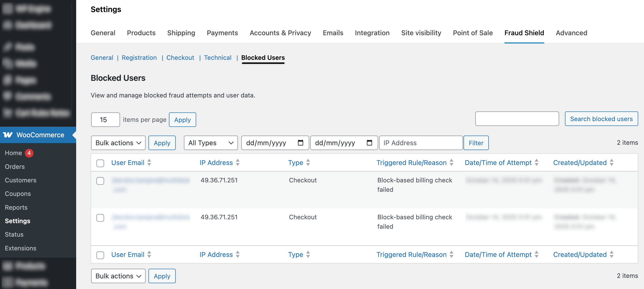644x289 pixels.
Task: Open calendar icon in second date field
Action: pos(369,143)
